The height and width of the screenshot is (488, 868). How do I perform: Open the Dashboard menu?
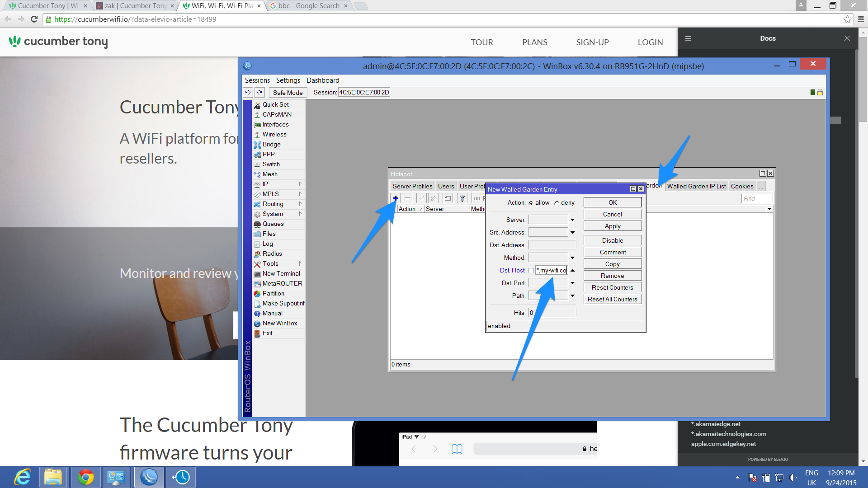pos(323,80)
